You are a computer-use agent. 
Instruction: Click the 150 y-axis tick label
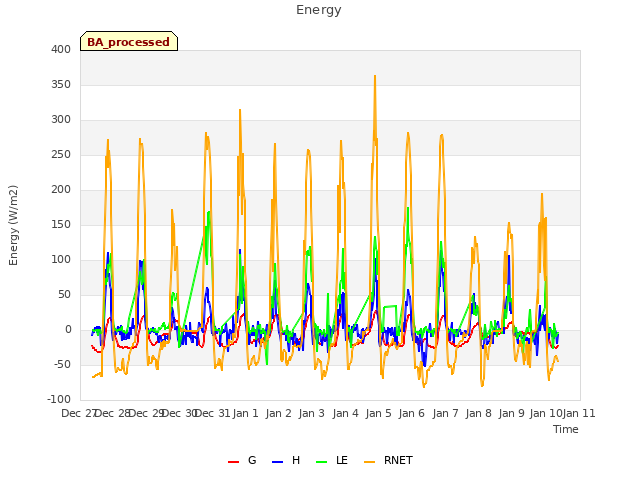[x=61, y=224]
